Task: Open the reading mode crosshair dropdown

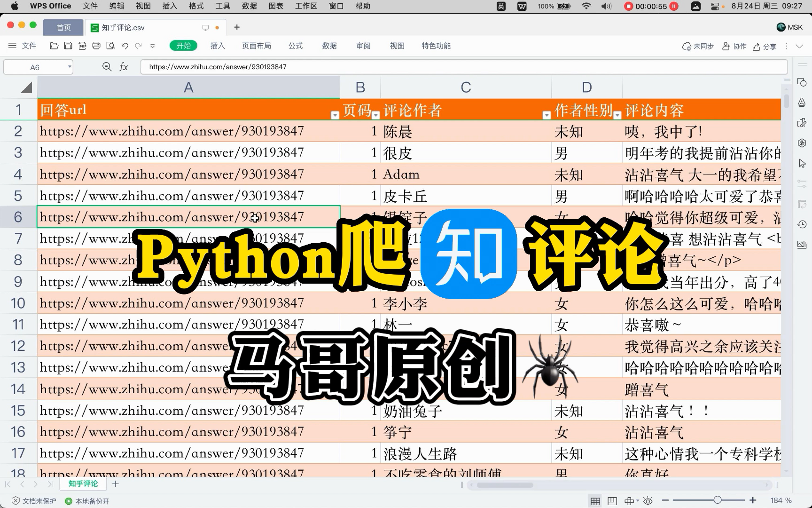Action: point(632,501)
